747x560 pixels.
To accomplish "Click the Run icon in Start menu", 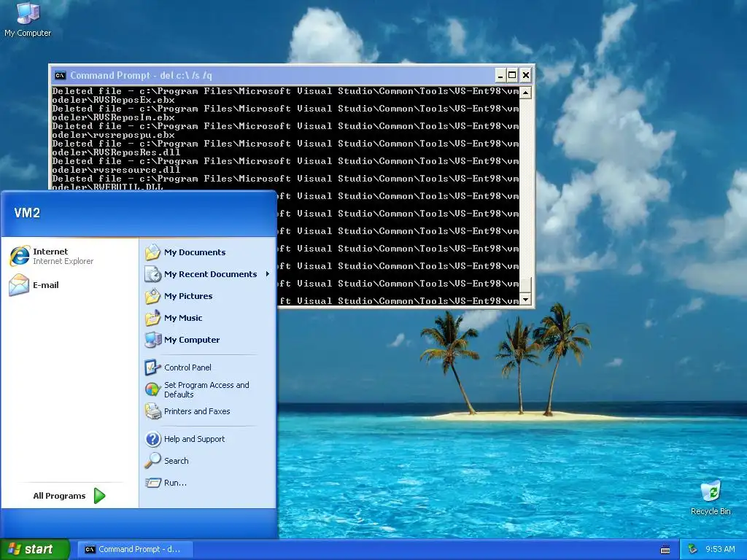I will [153, 483].
